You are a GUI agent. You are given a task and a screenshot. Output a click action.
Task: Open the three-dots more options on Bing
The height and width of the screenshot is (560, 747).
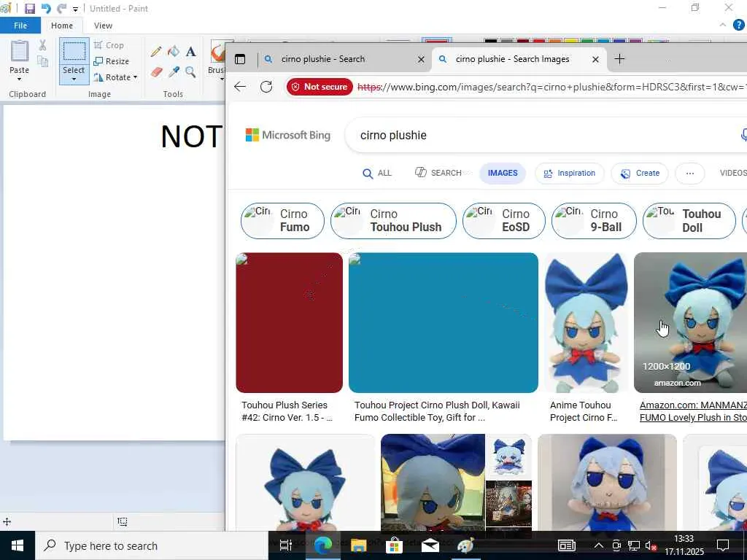click(x=690, y=174)
